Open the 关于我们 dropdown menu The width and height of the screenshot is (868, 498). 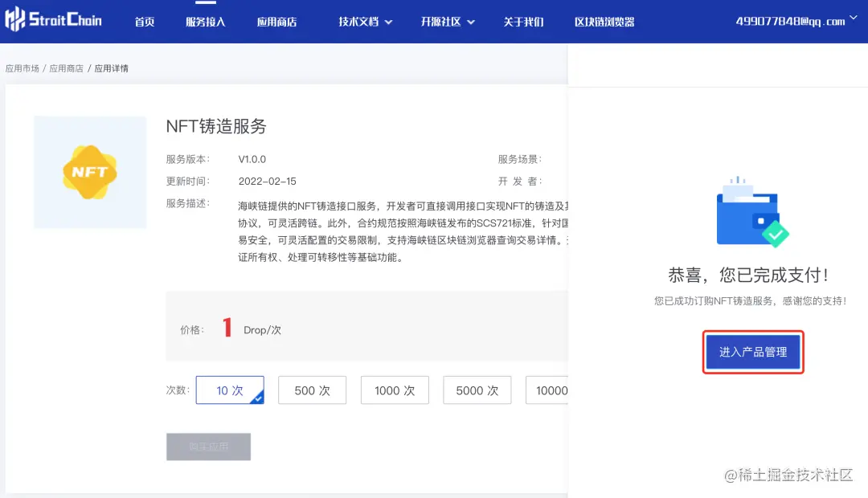pos(523,22)
